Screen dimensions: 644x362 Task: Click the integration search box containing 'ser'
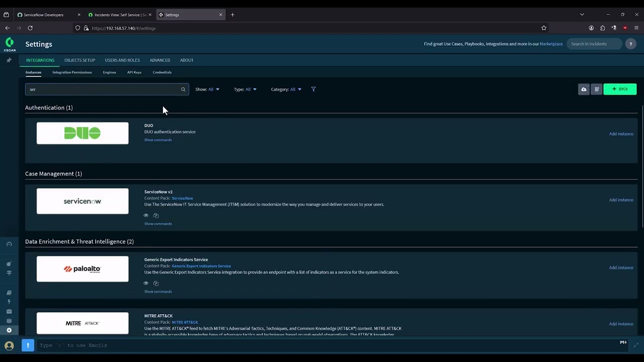[x=107, y=89]
